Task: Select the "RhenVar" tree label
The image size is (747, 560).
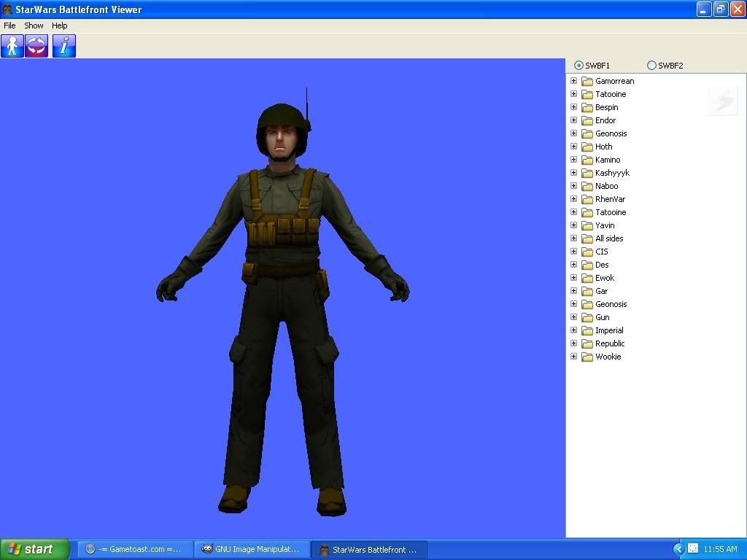Action: point(611,199)
